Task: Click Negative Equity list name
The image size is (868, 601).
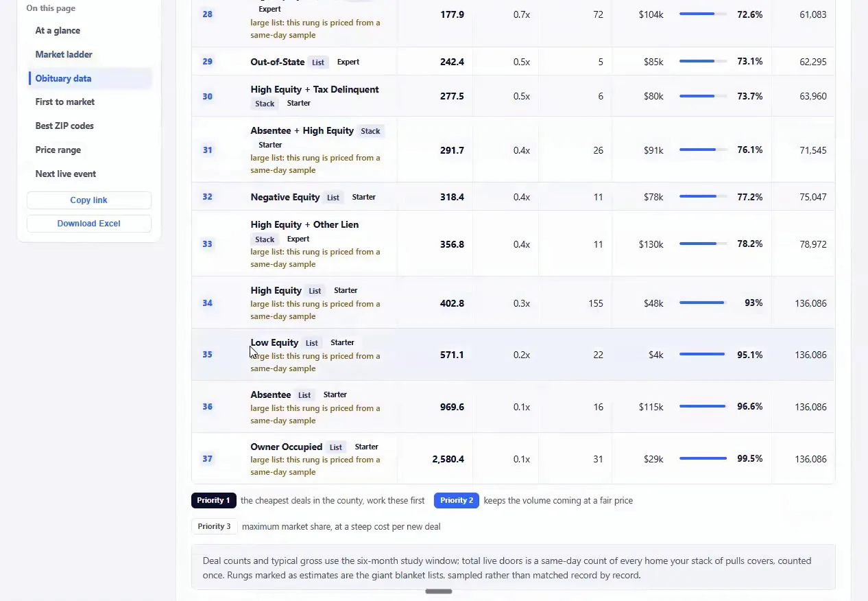Action: tap(285, 198)
